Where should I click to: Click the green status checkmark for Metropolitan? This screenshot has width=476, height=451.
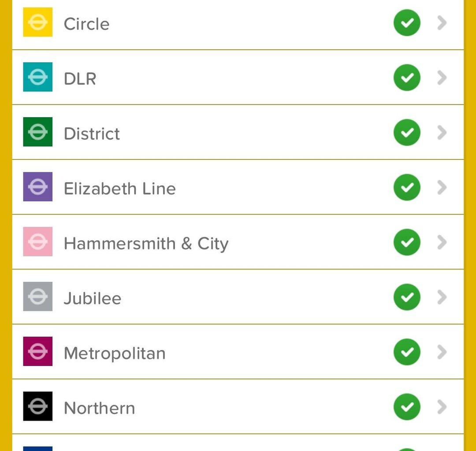click(x=407, y=352)
